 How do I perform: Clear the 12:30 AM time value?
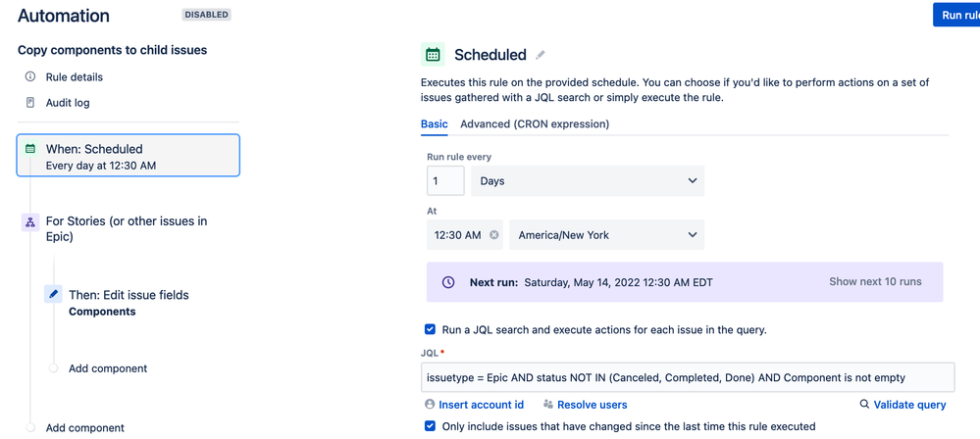tap(493, 235)
